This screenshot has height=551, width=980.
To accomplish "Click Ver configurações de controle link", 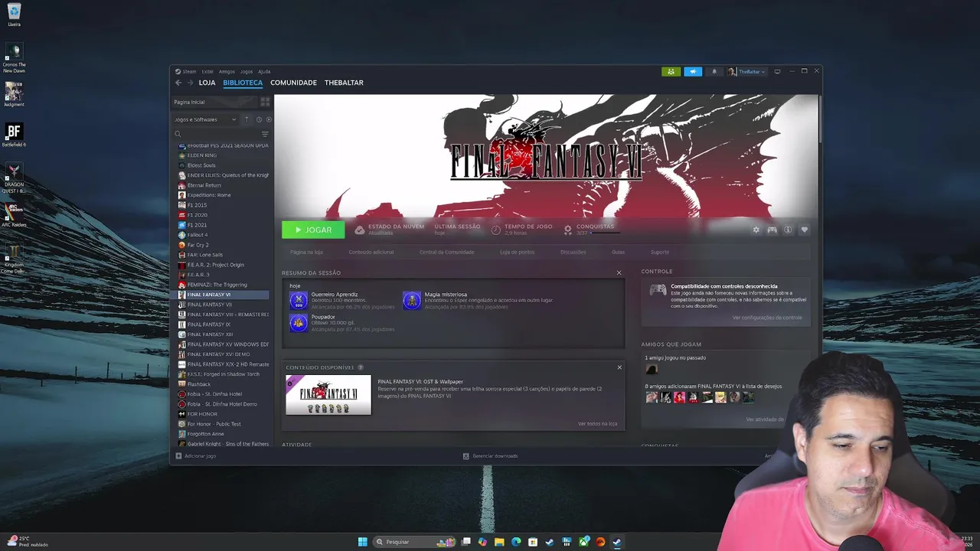I will tap(767, 318).
